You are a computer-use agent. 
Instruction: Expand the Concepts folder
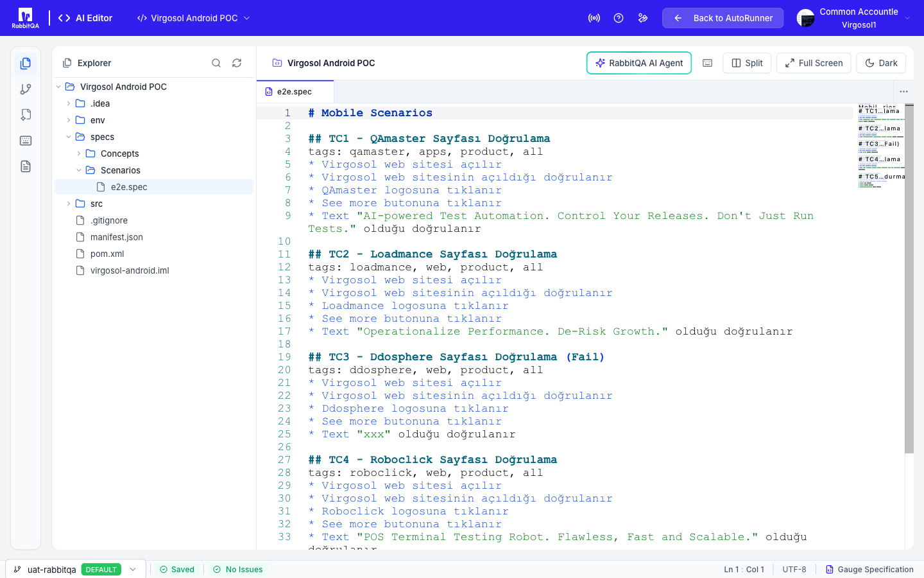(79, 153)
